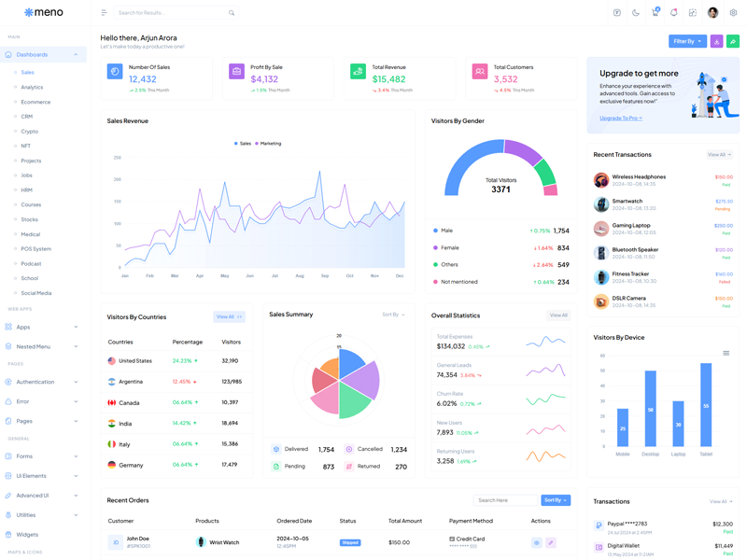Screen dimensions: 747x560
Task: Toggle the sidebar with hamburger icon
Action: (x=104, y=13)
